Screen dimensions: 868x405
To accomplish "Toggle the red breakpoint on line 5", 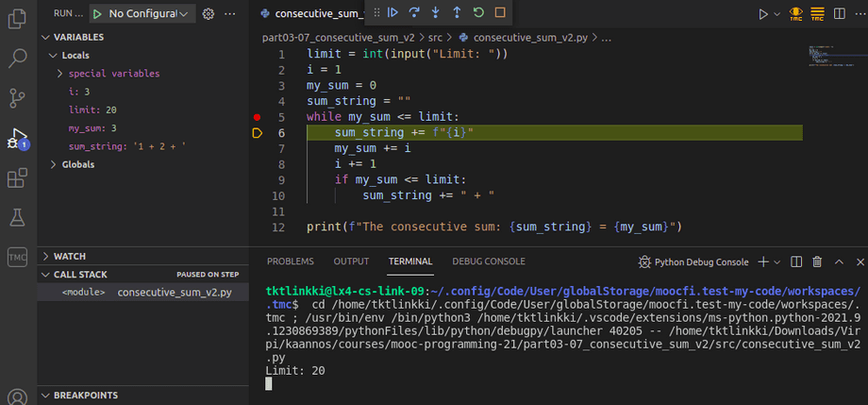I will [257, 117].
